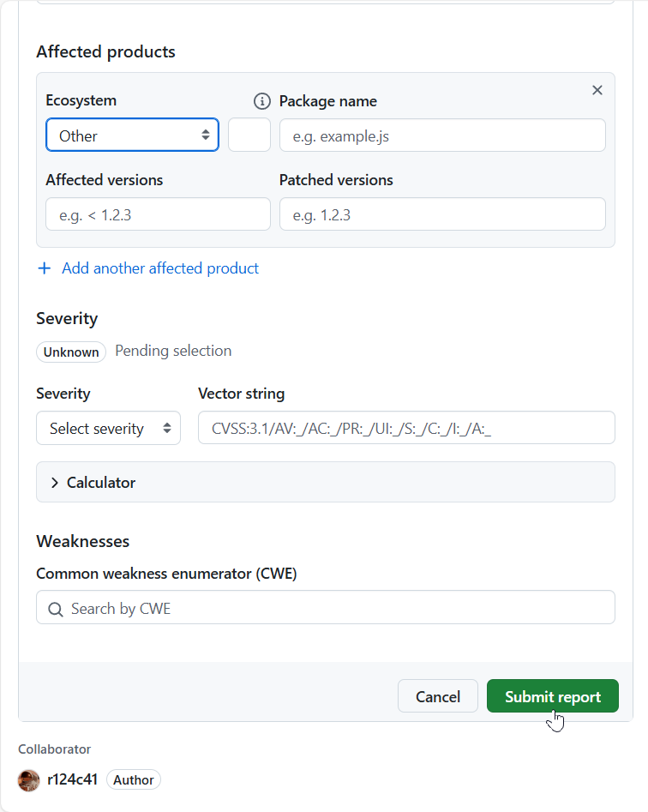Click the r124c41 avatar image
The image size is (648, 812).
click(29, 780)
